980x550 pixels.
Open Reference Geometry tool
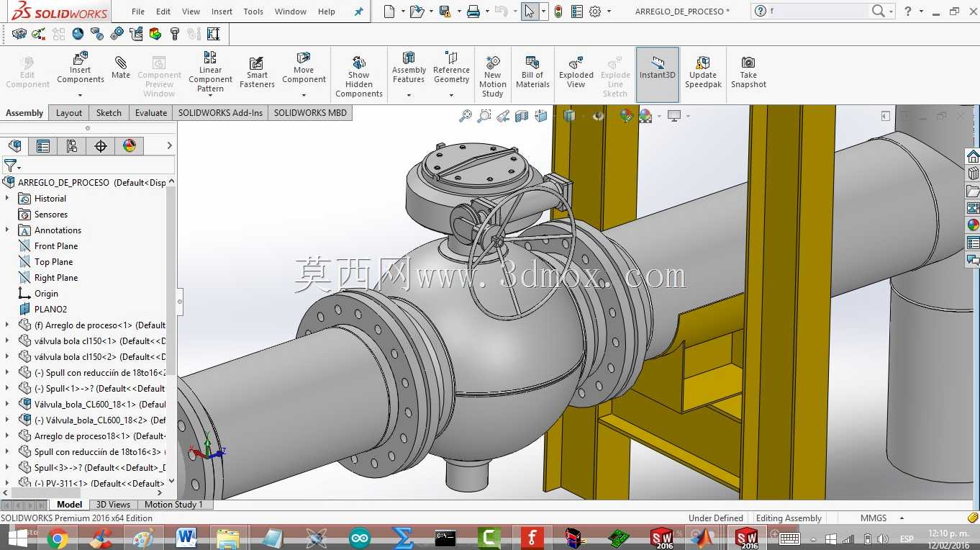tap(451, 67)
